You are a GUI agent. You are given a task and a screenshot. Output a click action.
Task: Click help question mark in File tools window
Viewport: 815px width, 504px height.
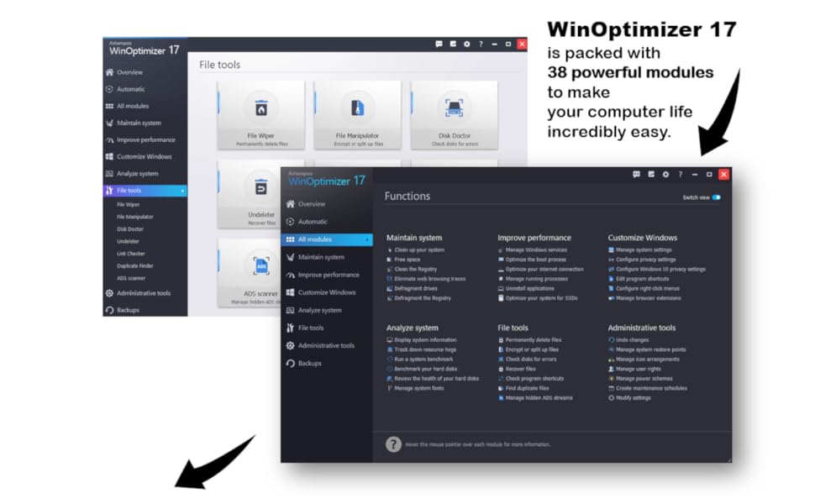pyautogui.click(x=481, y=45)
